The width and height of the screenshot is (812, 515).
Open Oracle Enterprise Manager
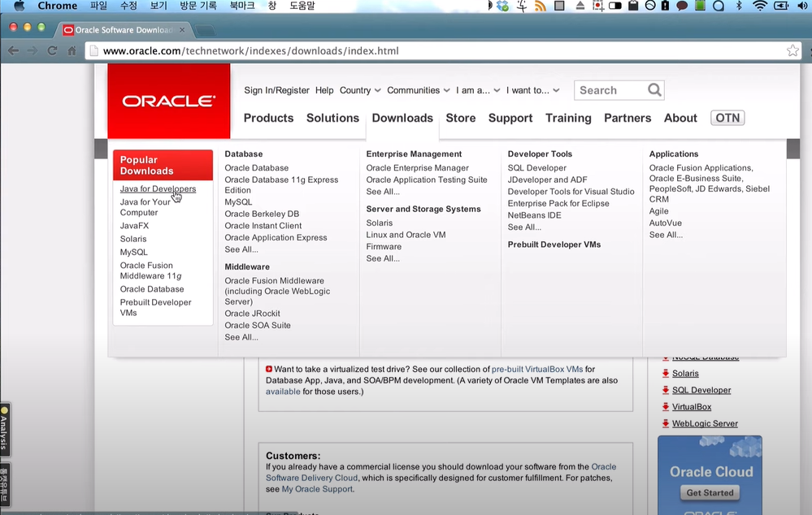[x=418, y=167]
